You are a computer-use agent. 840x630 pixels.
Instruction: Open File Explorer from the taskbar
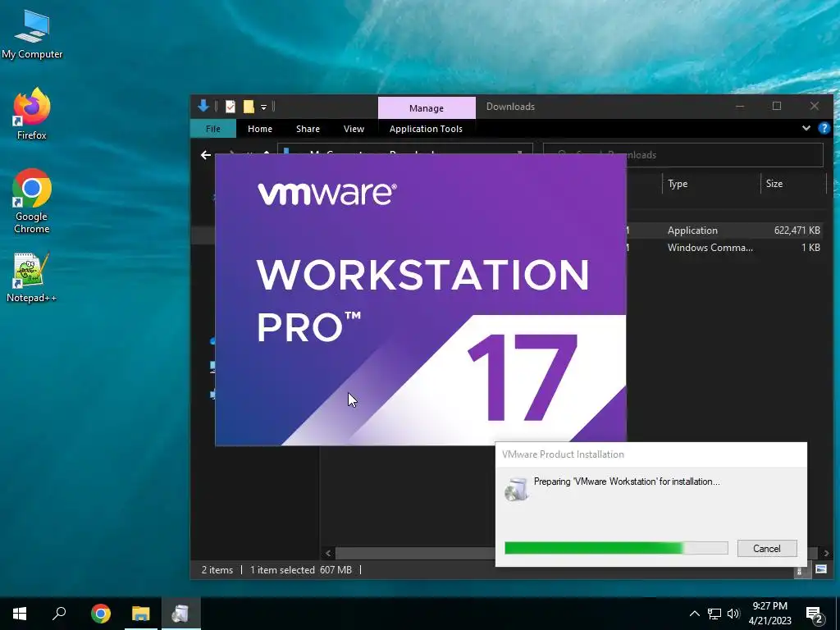pyautogui.click(x=141, y=614)
